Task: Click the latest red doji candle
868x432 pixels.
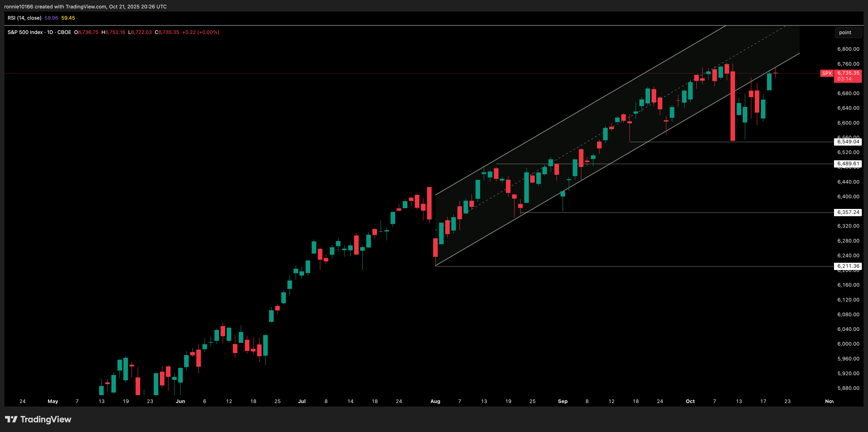Action: coord(775,73)
